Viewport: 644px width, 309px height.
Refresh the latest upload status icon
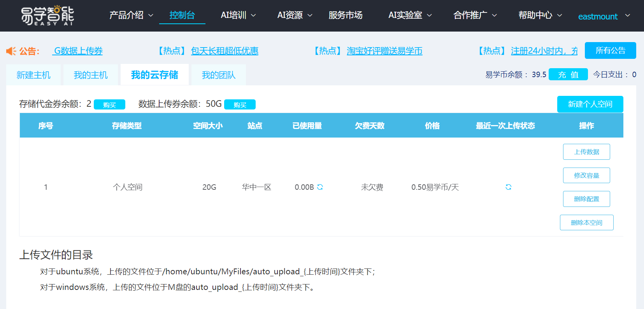coord(508,187)
